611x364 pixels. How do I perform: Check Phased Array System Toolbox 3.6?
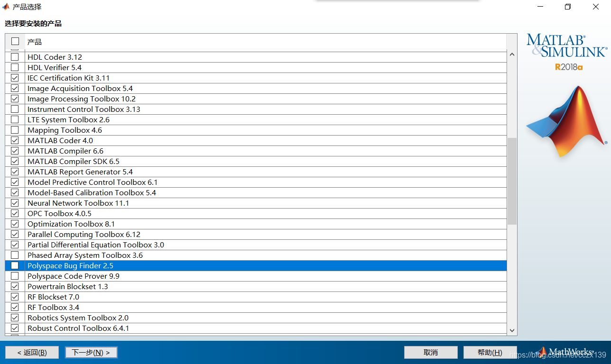point(15,255)
